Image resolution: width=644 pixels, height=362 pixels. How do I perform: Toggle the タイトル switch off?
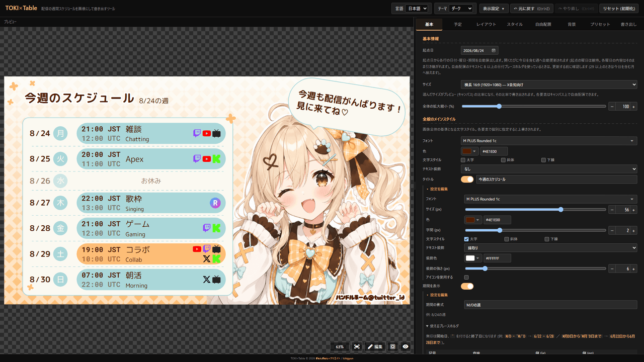pyautogui.click(x=467, y=179)
